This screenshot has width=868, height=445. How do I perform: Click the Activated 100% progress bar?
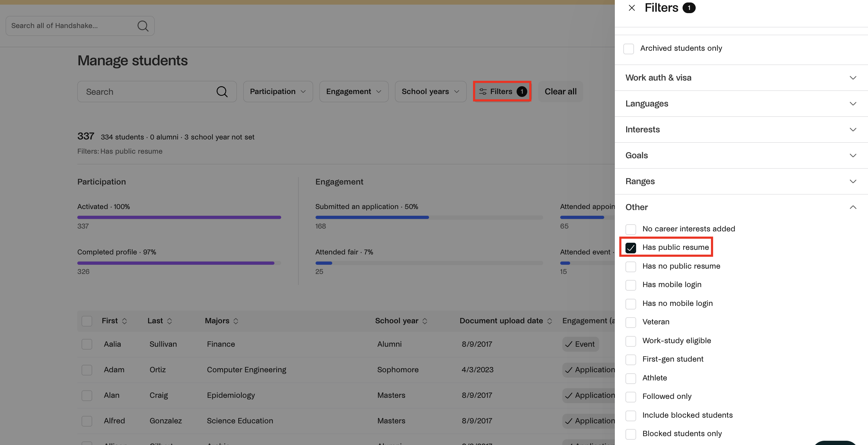pyautogui.click(x=179, y=217)
